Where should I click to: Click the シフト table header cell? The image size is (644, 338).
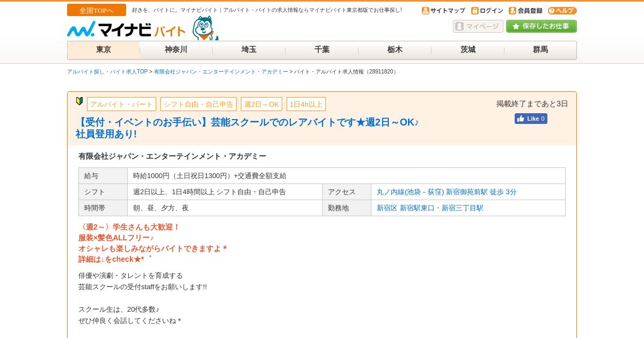103,192
